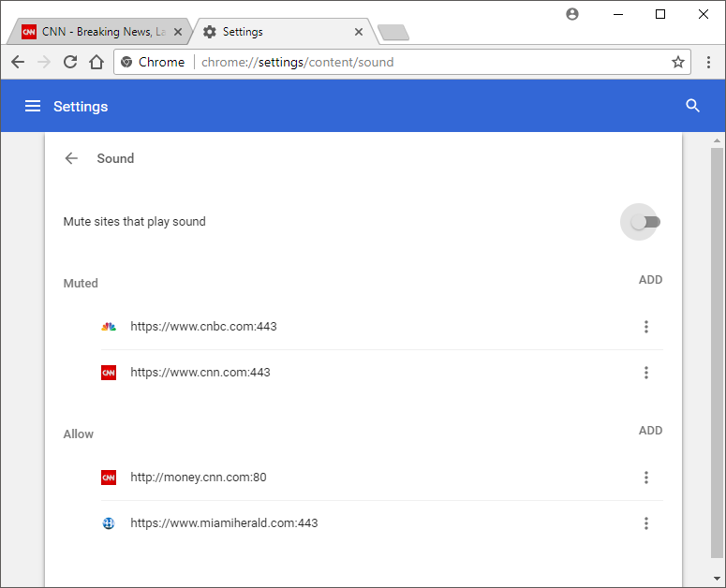This screenshot has width=726, height=588.
Task: Click the scrollbar down arrow
Action: tap(718, 579)
